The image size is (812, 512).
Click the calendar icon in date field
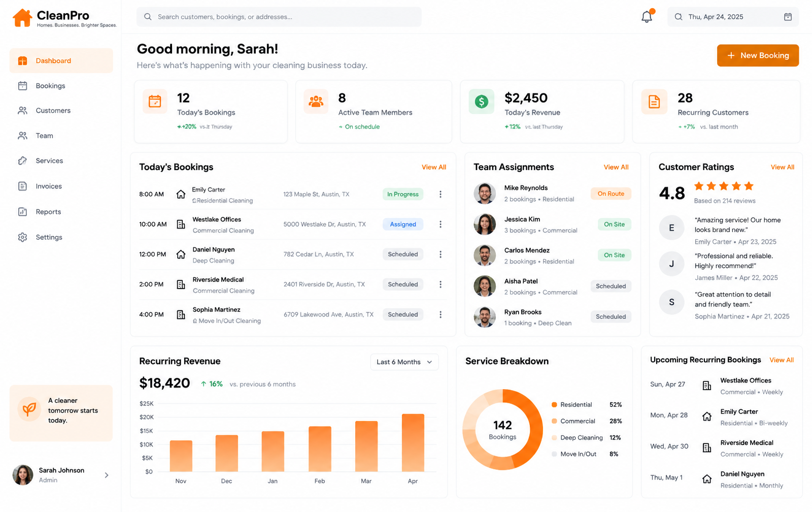[x=788, y=17]
